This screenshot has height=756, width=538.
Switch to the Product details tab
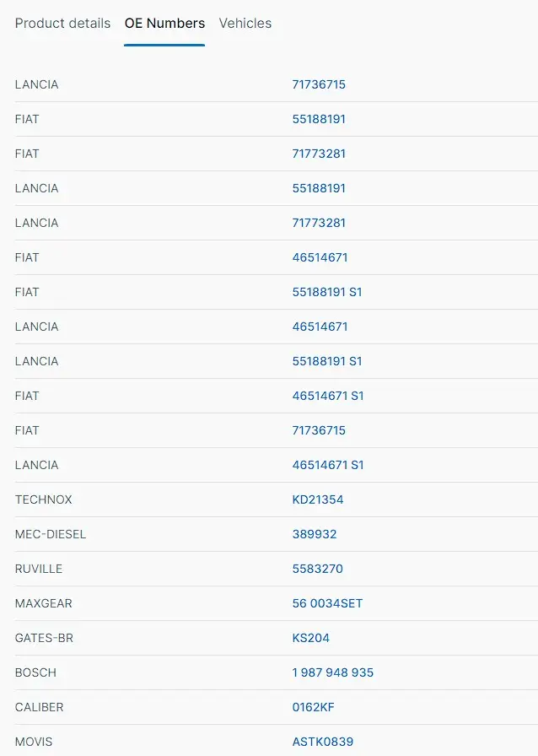point(62,23)
